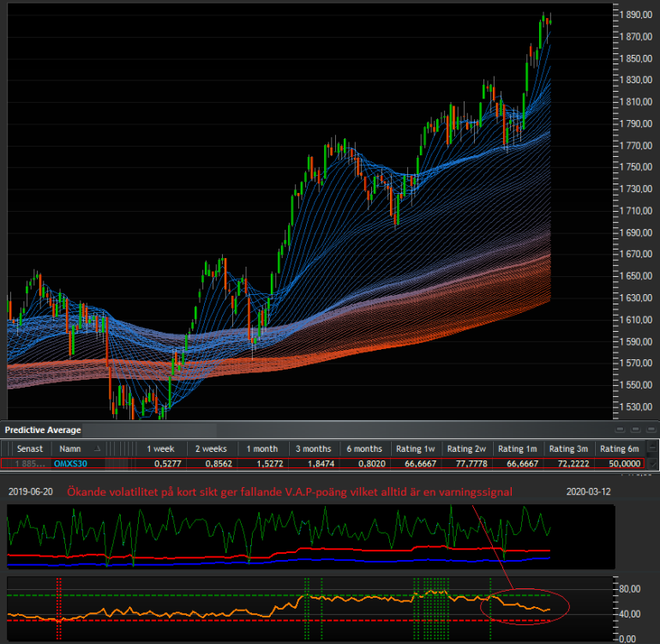This screenshot has width=660, height=644.
Task: Click the 6 months column header
Action: click(364, 449)
